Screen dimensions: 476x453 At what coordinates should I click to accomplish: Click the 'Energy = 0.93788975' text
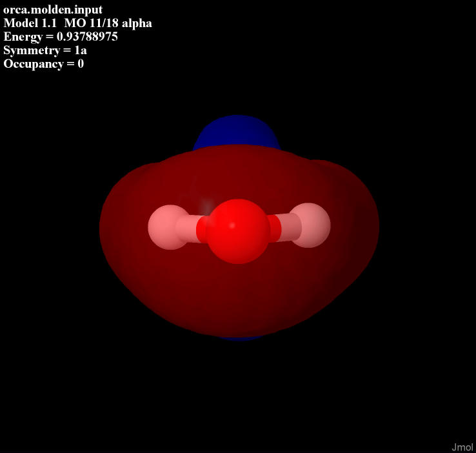pyautogui.click(x=61, y=37)
